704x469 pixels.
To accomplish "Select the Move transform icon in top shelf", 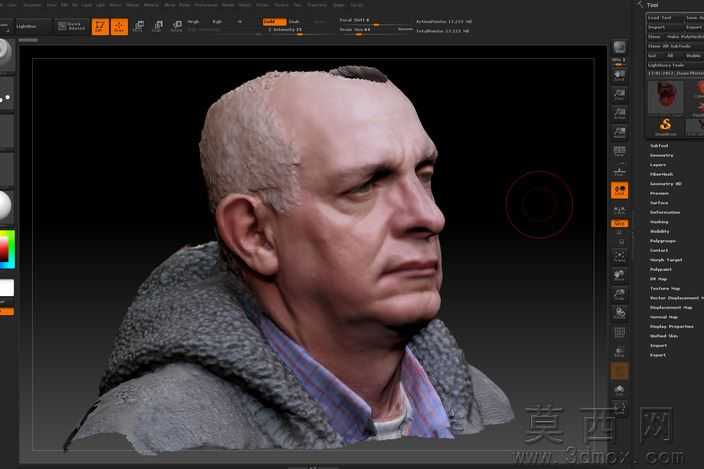I will 139,26.
